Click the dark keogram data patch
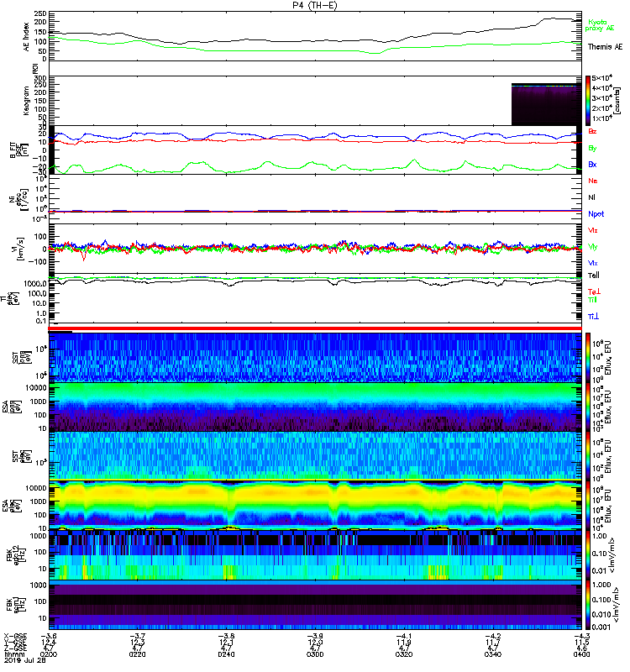The image size is (630, 672). [547, 104]
